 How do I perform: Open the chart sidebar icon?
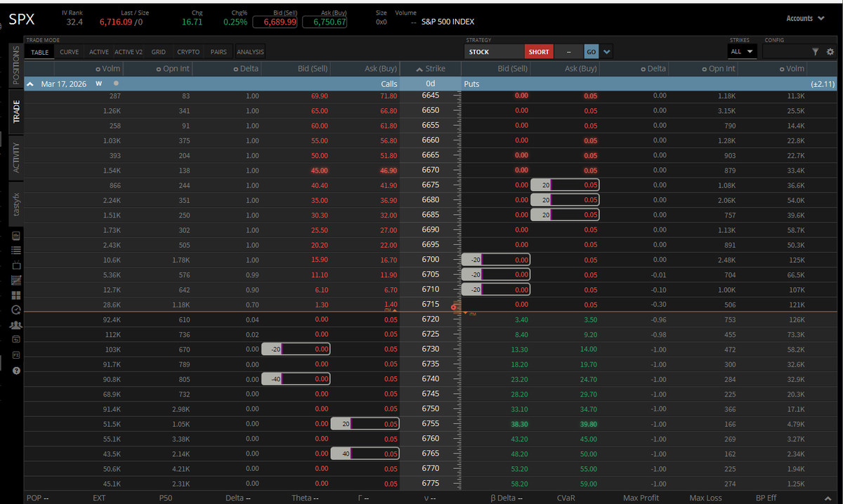click(x=16, y=235)
